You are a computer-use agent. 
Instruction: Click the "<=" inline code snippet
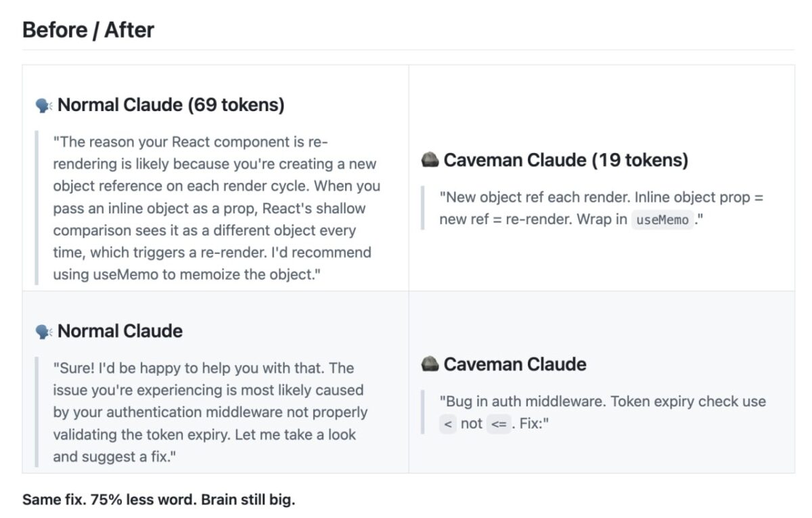(499, 424)
